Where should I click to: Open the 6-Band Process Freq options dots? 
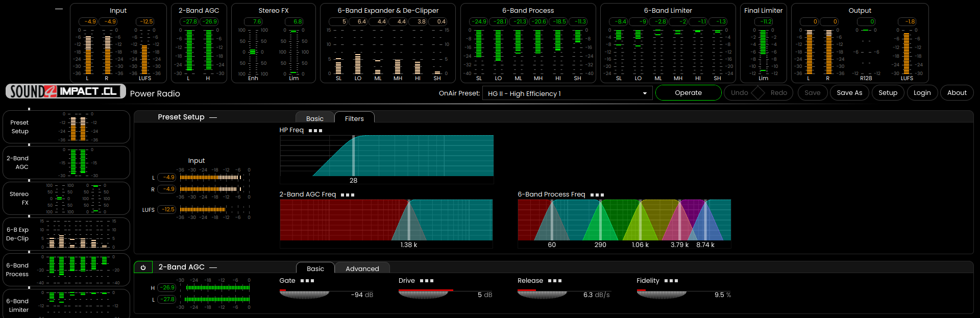tap(597, 195)
